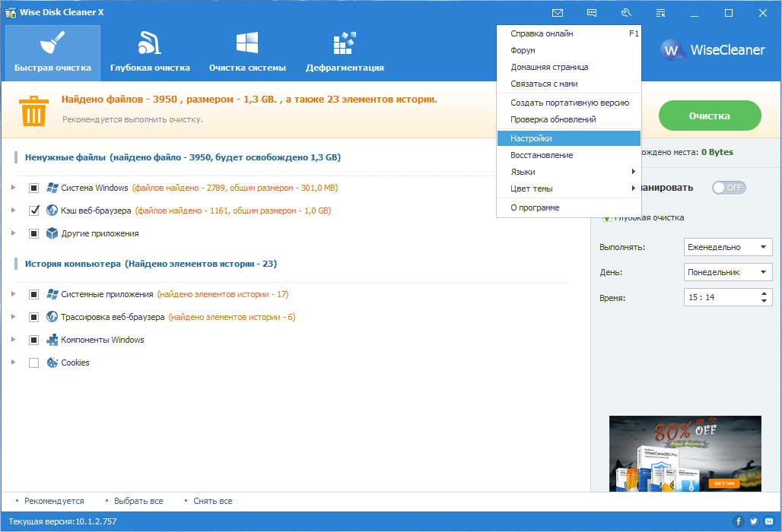Click the Выбрать все link

pos(138,501)
